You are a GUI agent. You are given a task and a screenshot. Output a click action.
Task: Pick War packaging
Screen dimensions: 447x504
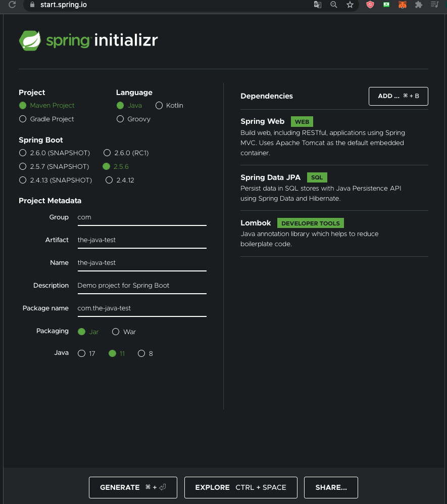point(124,332)
